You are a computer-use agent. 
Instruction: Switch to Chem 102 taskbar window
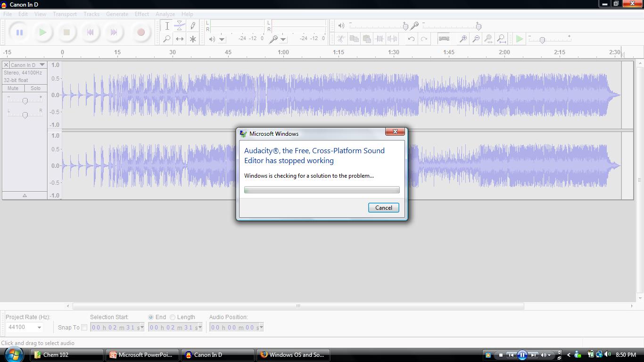tap(67, 355)
